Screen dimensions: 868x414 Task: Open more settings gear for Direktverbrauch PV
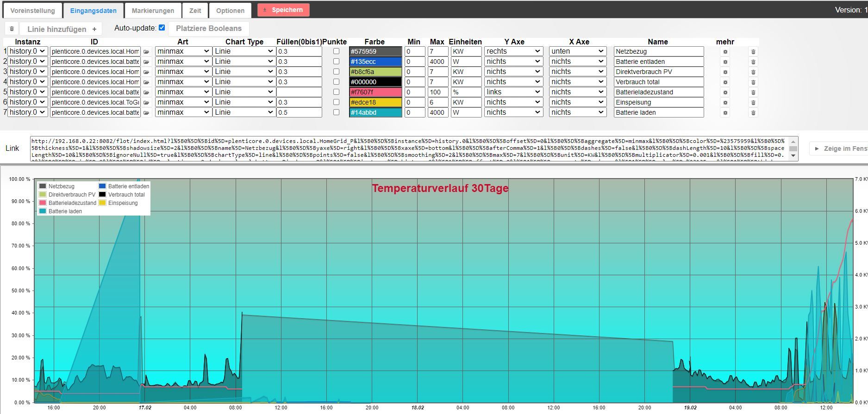(x=725, y=72)
